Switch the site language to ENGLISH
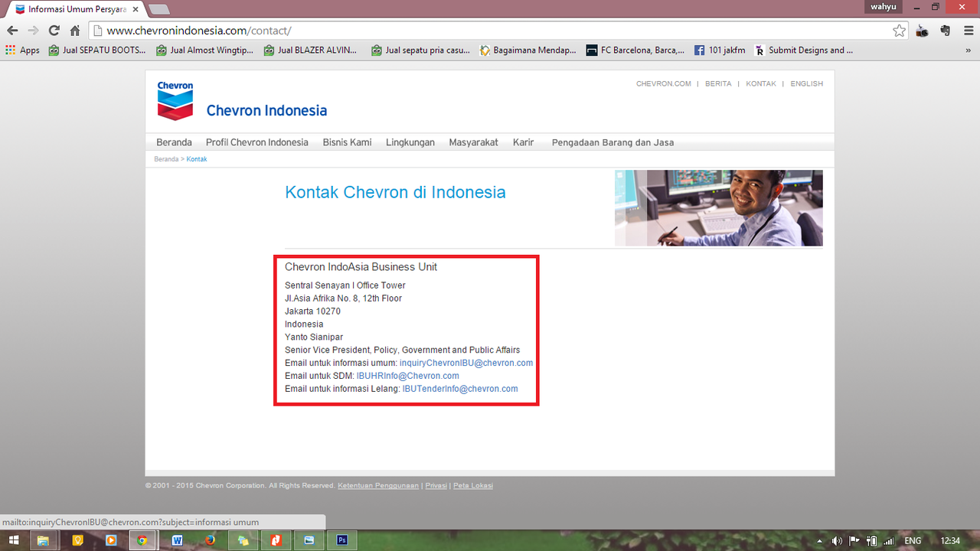 (x=807, y=83)
